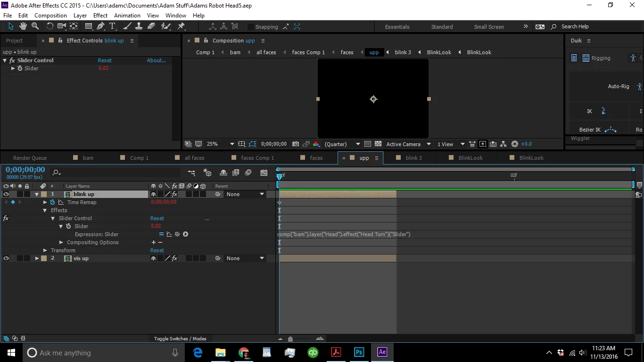
Task: Click Toggle Switches / Modes button
Action: [x=180, y=338]
